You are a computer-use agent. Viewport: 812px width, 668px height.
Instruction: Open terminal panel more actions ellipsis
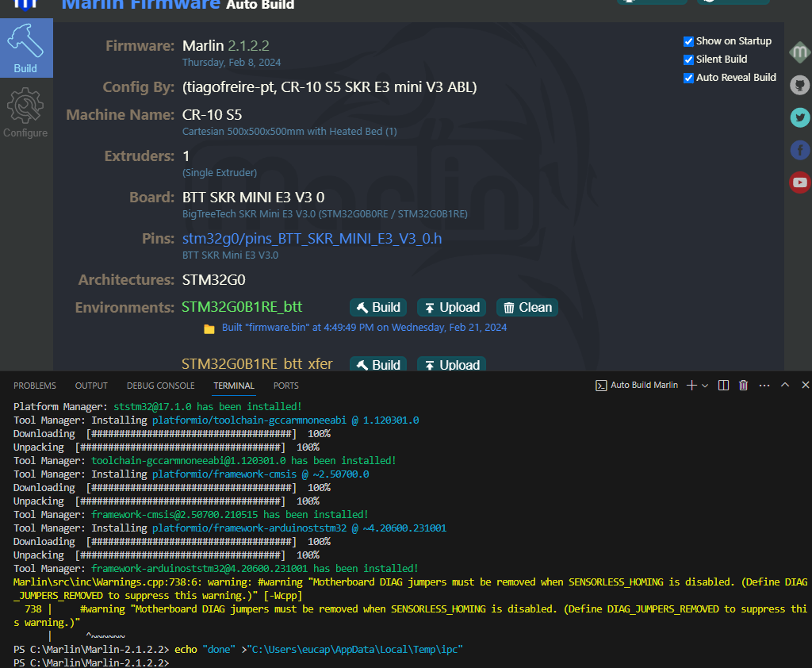pyautogui.click(x=764, y=385)
